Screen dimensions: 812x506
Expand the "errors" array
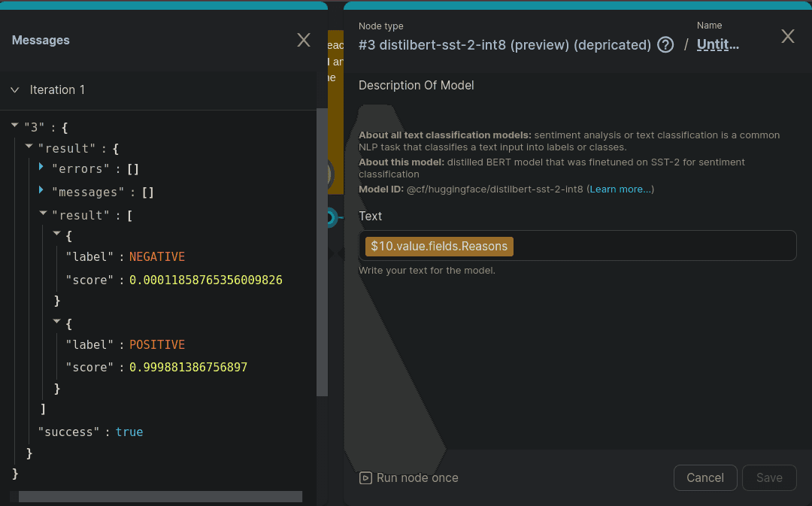coord(42,168)
